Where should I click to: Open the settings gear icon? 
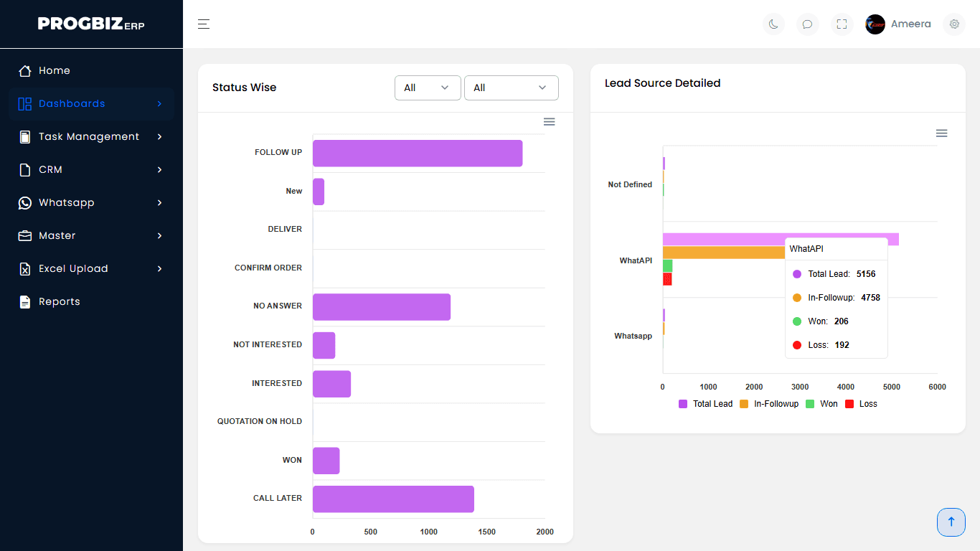(x=954, y=24)
